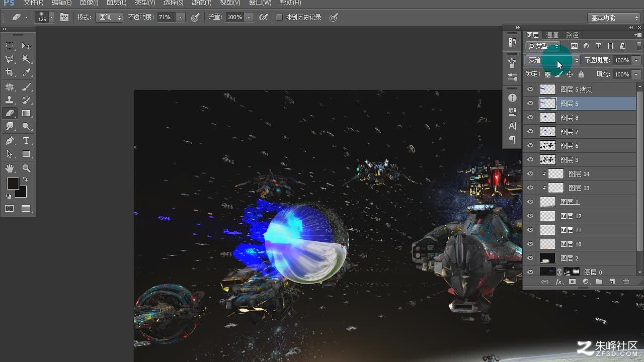This screenshot has width=644, height=362.
Task: Select the Rectangle shape tool
Action: (26, 154)
